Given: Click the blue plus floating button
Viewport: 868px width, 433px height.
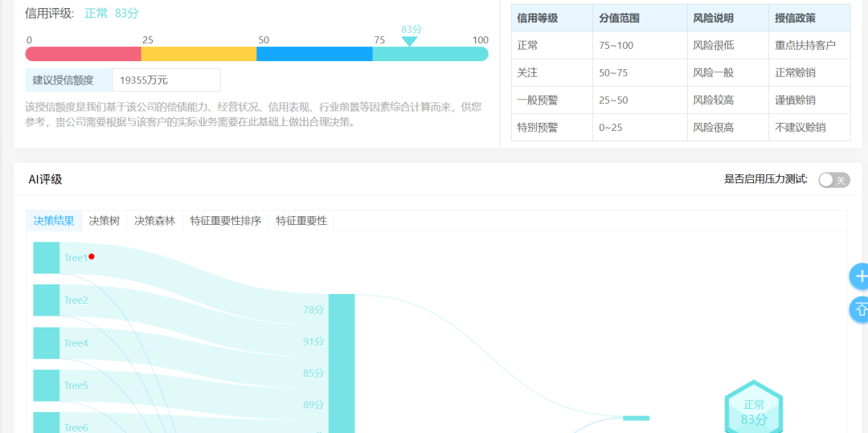Looking at the screenshot, I should tap(860, 276).
